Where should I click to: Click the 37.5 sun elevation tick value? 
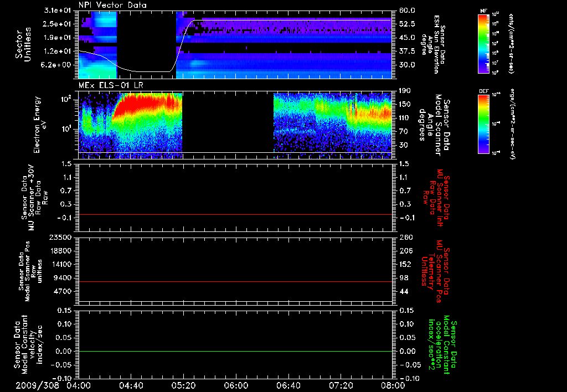pyautogui.click(x=407, y=51)
